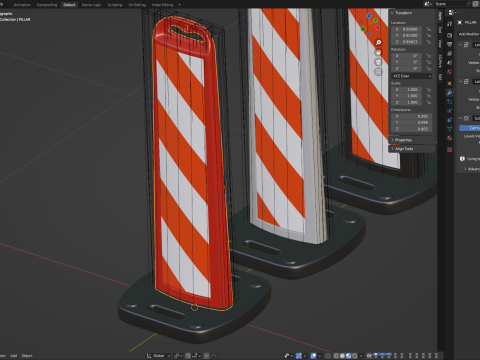Switch perspective/orthographic with grid icon
Image resolution: width=480 pixels, height=360 pixels.
[x=378, y=72]
